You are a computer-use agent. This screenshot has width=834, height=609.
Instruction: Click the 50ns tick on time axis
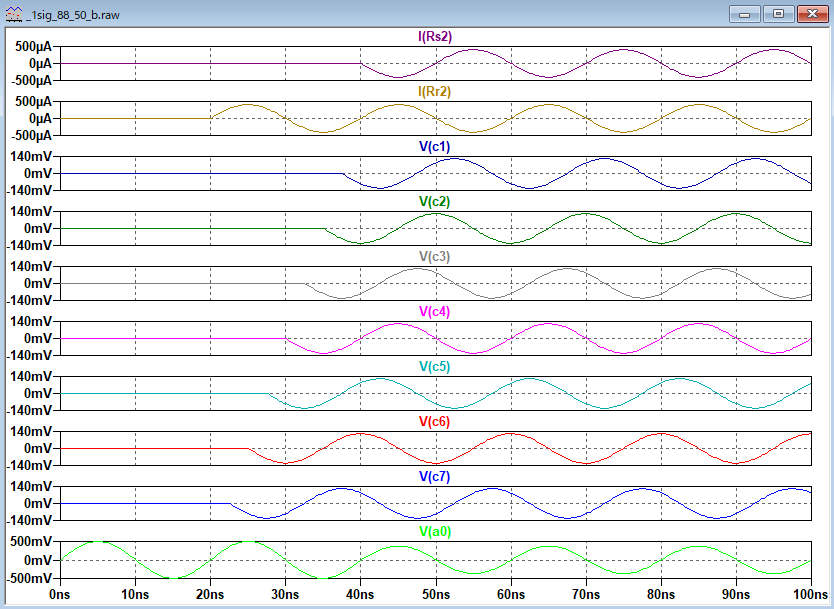pyautogui.click(x=436, y=593)
